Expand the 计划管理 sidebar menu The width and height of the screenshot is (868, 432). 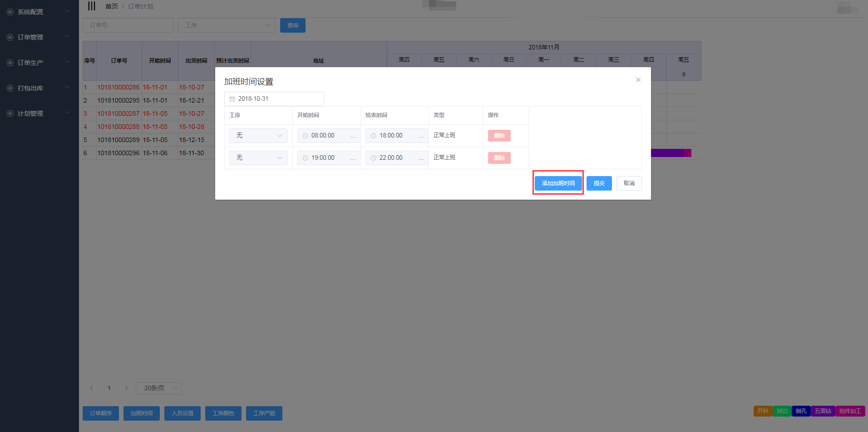point(38,113)
